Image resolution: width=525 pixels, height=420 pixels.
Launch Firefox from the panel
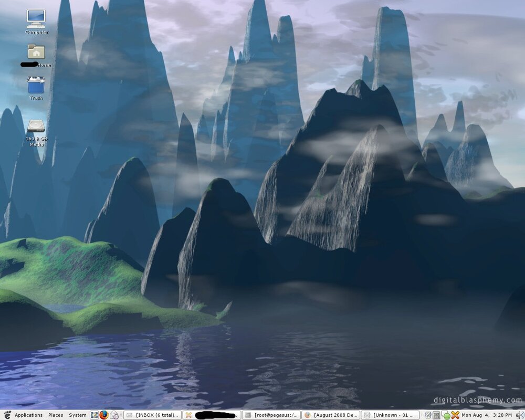tap(104, 415)
